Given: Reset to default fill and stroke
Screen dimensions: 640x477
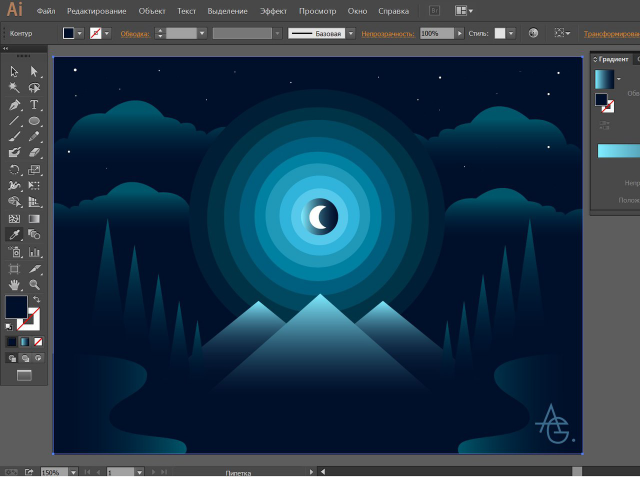Looking at the screenshot, I should pos(9,327).
